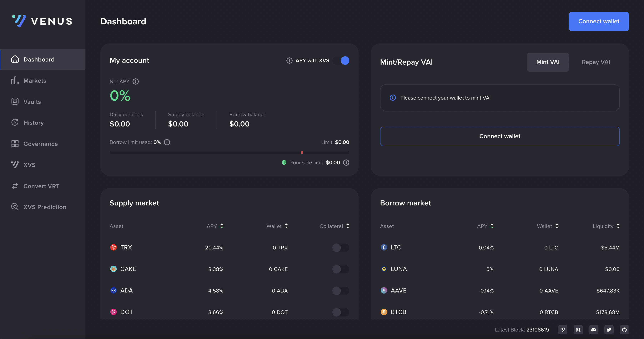Open Medium footer icon
644x339 pixels.
click(578, 330)
